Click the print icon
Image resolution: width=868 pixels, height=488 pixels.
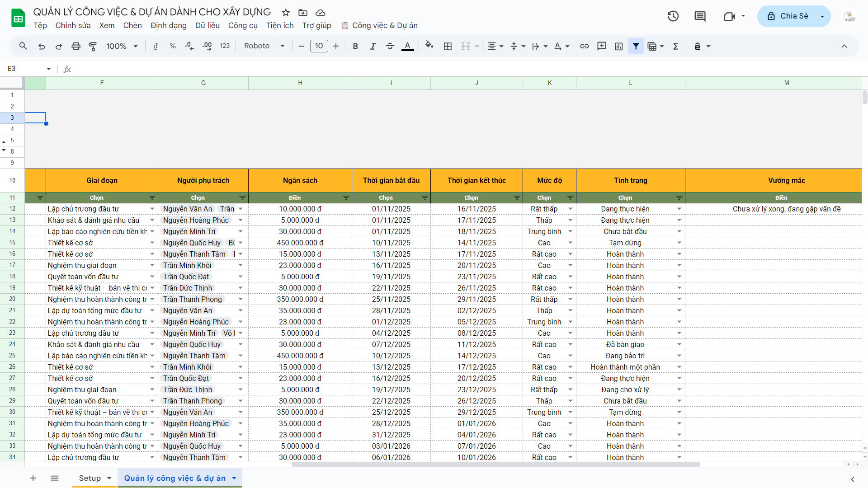pyautogui.click(x=76, y=46)
